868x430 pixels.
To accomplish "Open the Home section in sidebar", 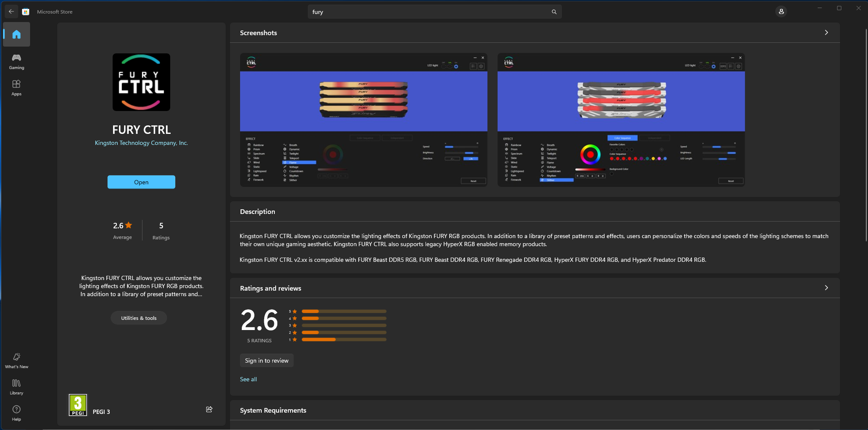I will 17,34.
